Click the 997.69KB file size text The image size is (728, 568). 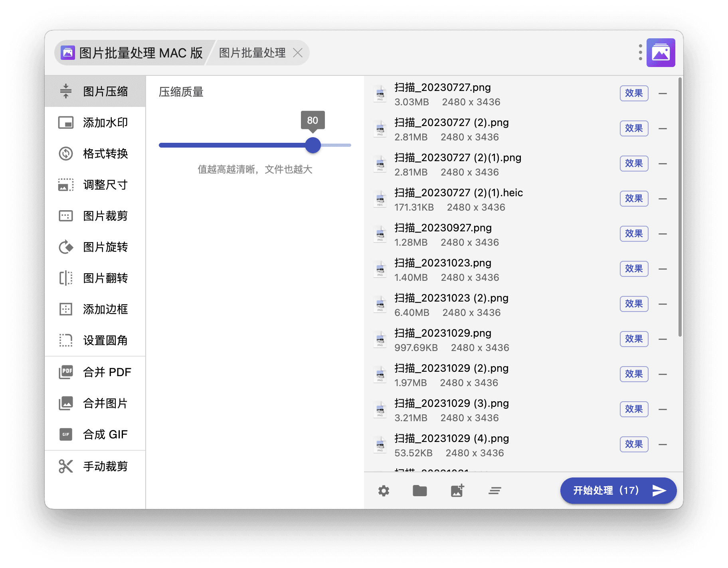pyautogui.click(x=416, y=348)
